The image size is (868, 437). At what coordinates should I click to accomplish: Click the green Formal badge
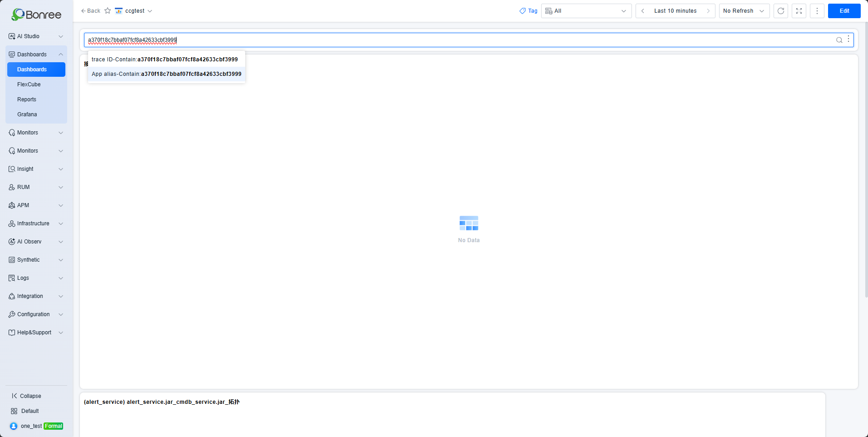click(x=54, y=426)
